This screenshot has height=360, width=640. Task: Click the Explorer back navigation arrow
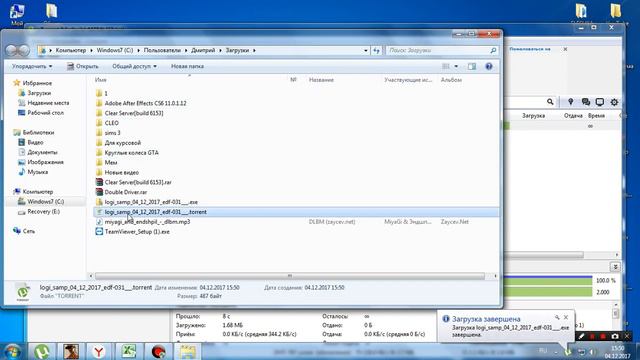click(x=12, y=50)
